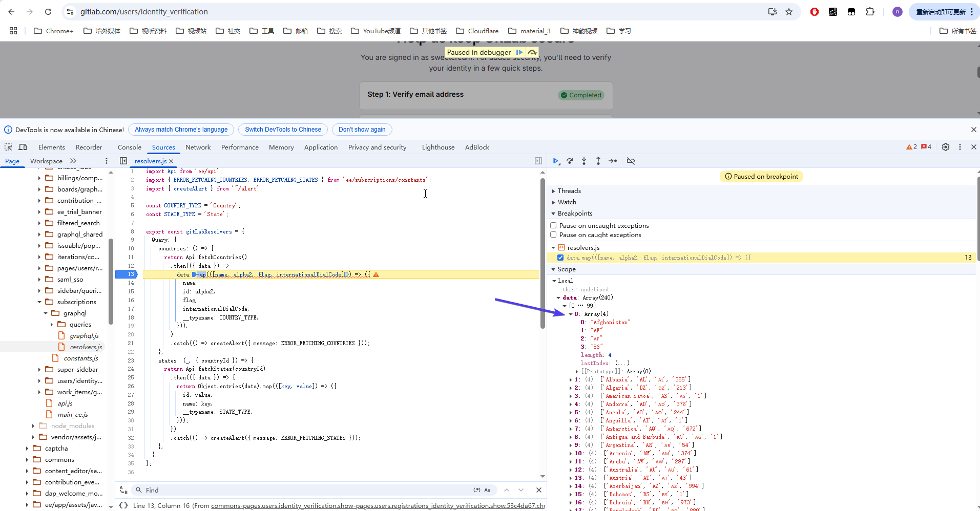Activate inspect element picker icon
This screenshot has height=511, width=980.
pos(8,147)
